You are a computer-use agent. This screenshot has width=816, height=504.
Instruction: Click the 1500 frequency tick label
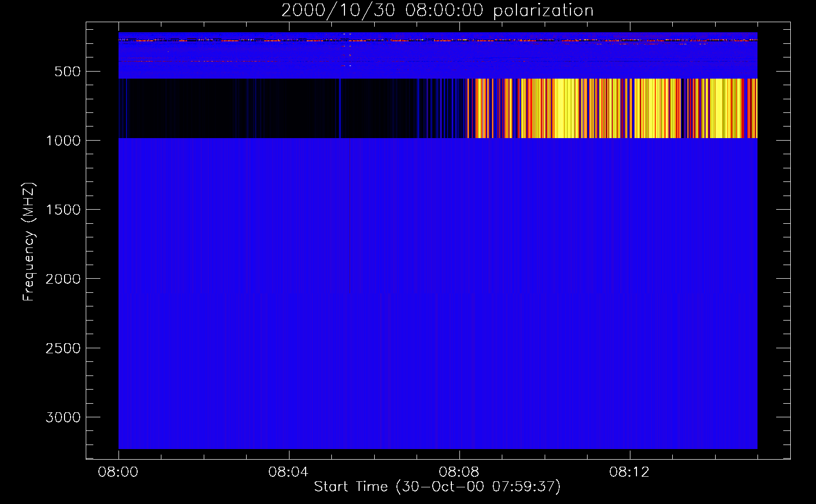tap(63, 210)
